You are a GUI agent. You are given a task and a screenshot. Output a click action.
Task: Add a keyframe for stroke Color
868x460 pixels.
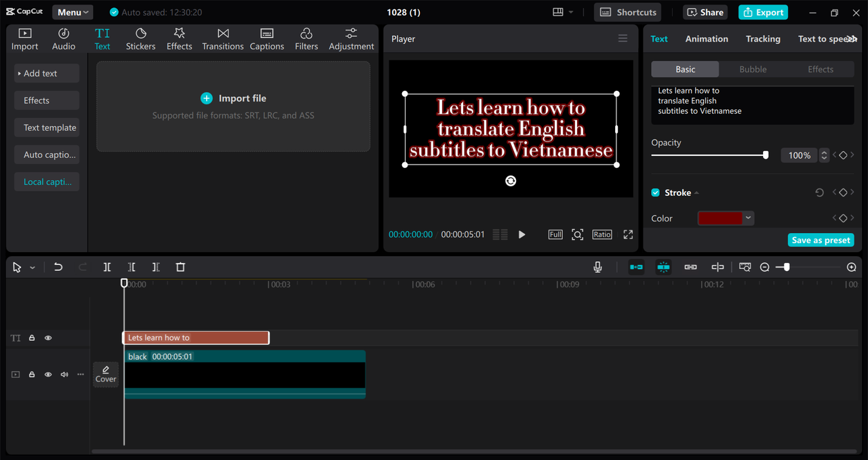843,218
